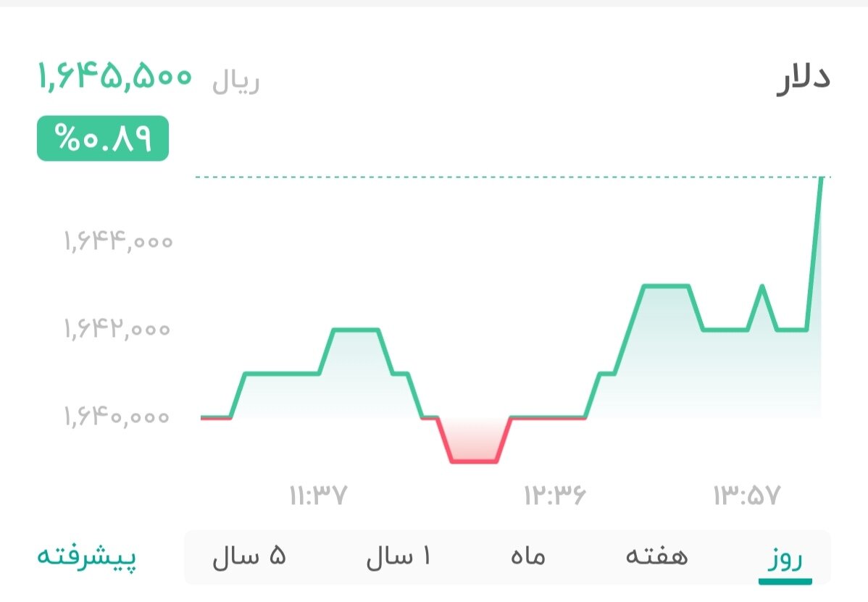
Task: Click the 1,644,000 y-axis label
Action: pyautogui.click(x=116, y=241)
